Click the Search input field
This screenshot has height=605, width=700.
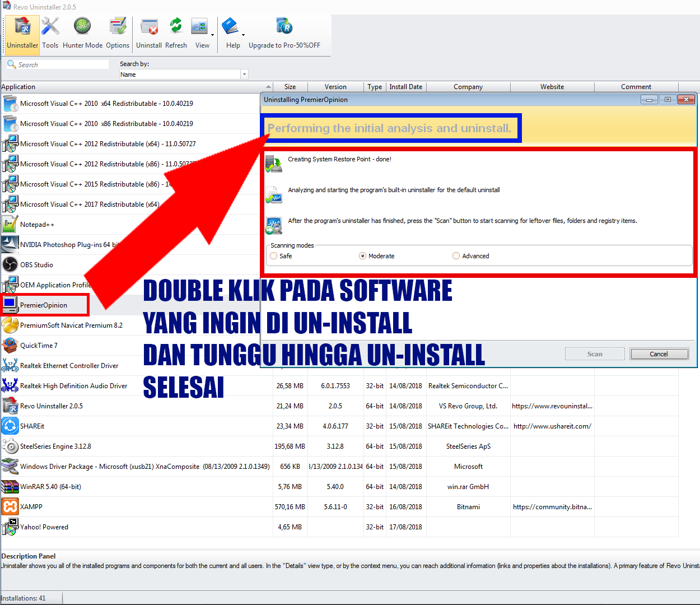pos(58,64)
